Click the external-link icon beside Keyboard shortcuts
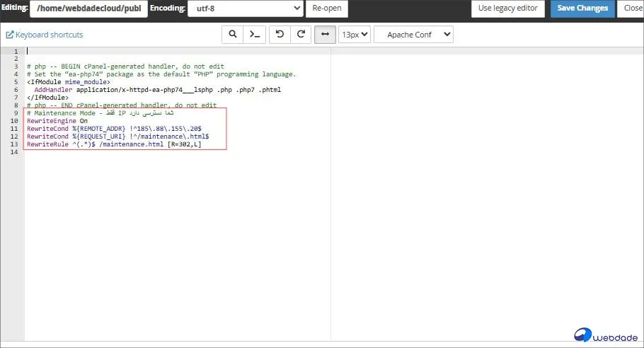The height and width of the screenshot is (348, 644). (x=10, y=35)
